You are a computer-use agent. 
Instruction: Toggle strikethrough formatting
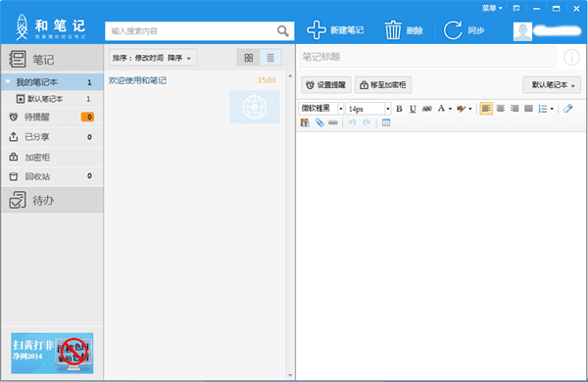tap(426, 109)
